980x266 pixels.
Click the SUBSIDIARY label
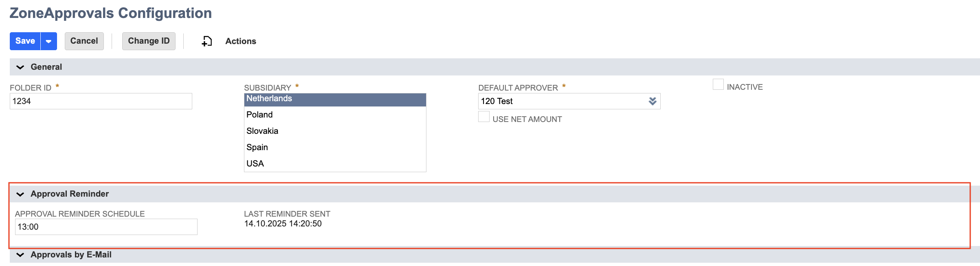click(x=268, y=88)
